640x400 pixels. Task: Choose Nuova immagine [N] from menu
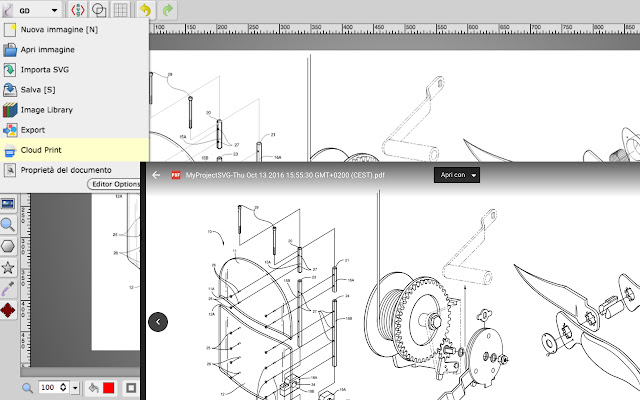74,29
